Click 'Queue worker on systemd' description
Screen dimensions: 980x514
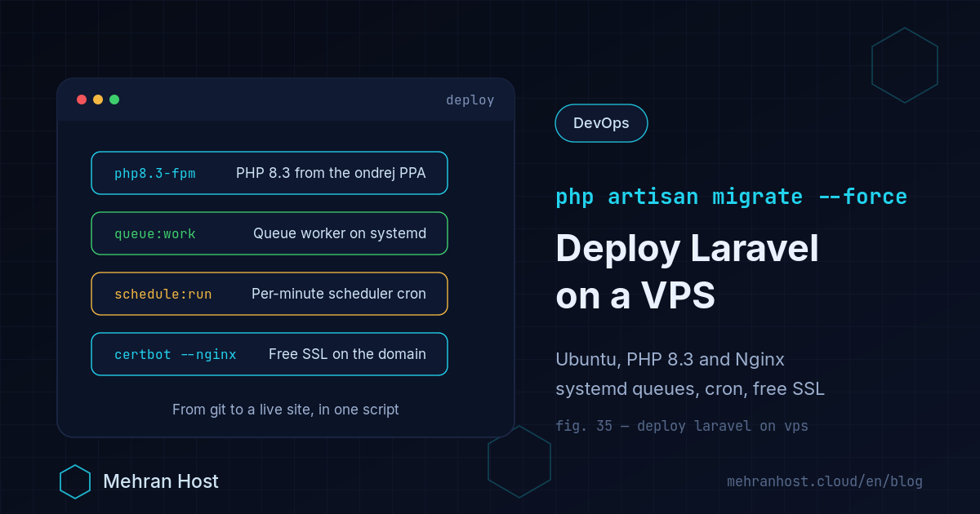[x=340, y=233]
